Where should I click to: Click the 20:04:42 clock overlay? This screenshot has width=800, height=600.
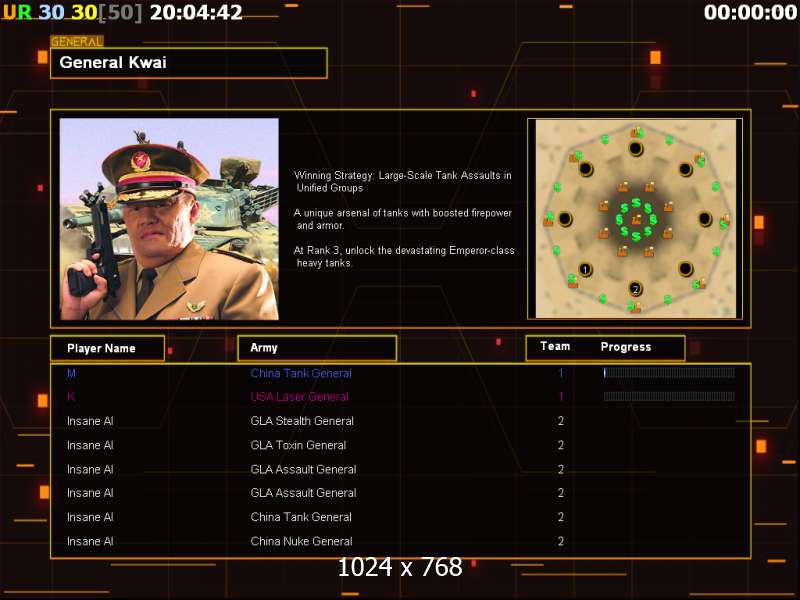click(x=196, y=12)
